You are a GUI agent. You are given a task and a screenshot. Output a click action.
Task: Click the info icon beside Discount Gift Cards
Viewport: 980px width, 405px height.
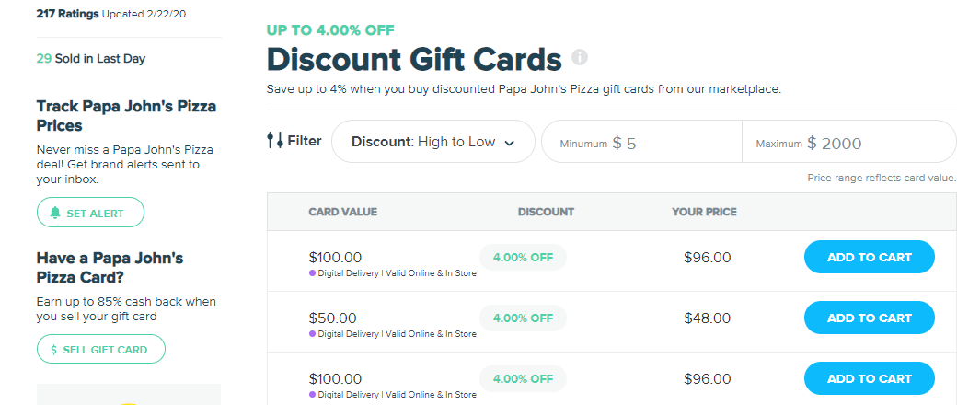point(580,57)
